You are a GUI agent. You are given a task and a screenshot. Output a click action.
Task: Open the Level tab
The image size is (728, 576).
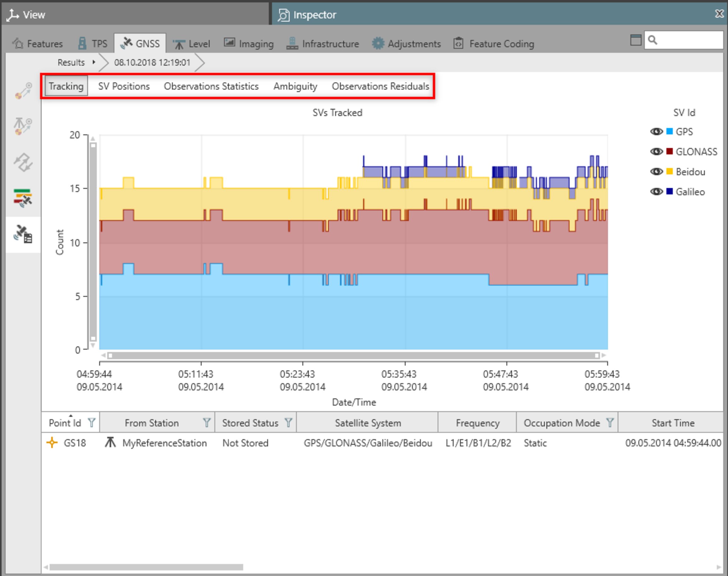(x=191, y=43)
